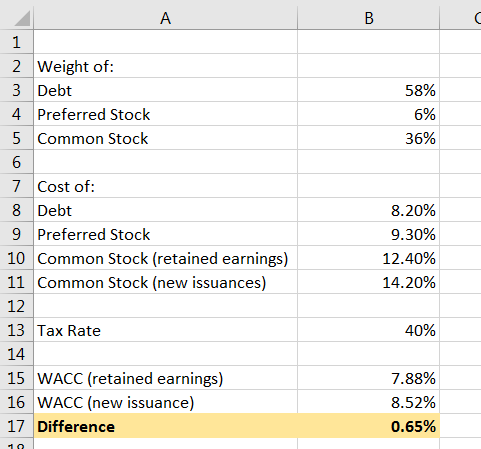Screen dimensions: 481x449
Task: Select empty cell B12
Action: (369, 306)
